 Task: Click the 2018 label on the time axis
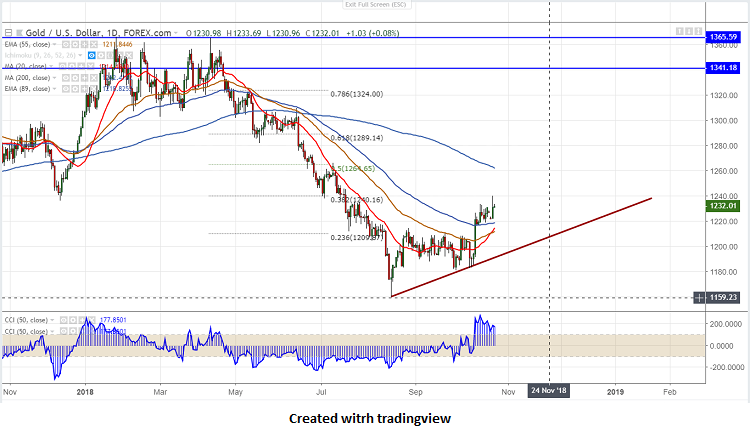tap(85, 392)
